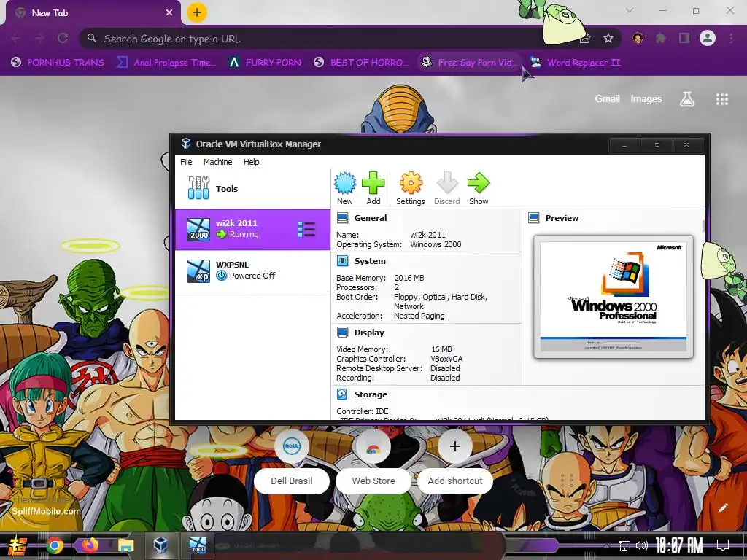Click the Preview section header icon
The height and width of the screenshot is (560, 747).
click(533, 218)
